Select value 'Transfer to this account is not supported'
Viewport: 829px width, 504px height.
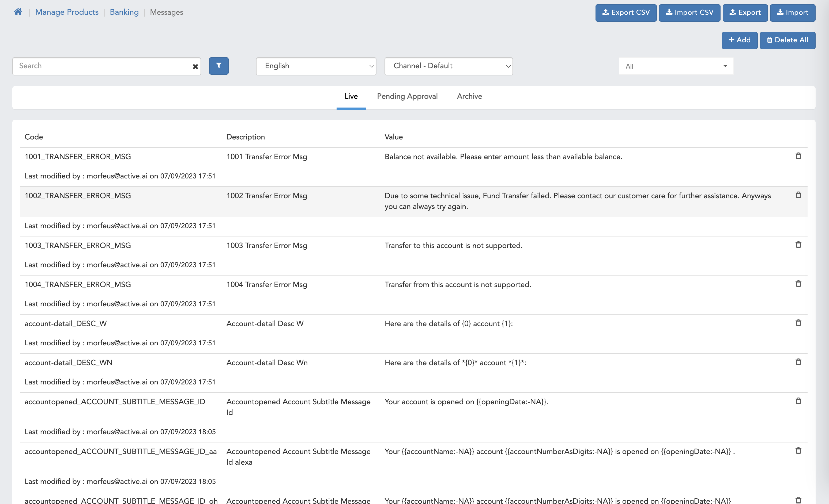point(453,245)
